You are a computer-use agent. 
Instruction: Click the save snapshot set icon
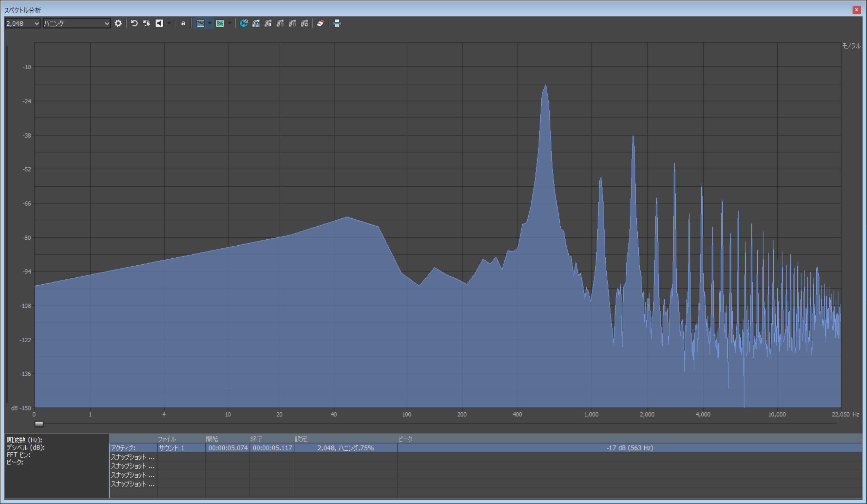click(256, 24)
